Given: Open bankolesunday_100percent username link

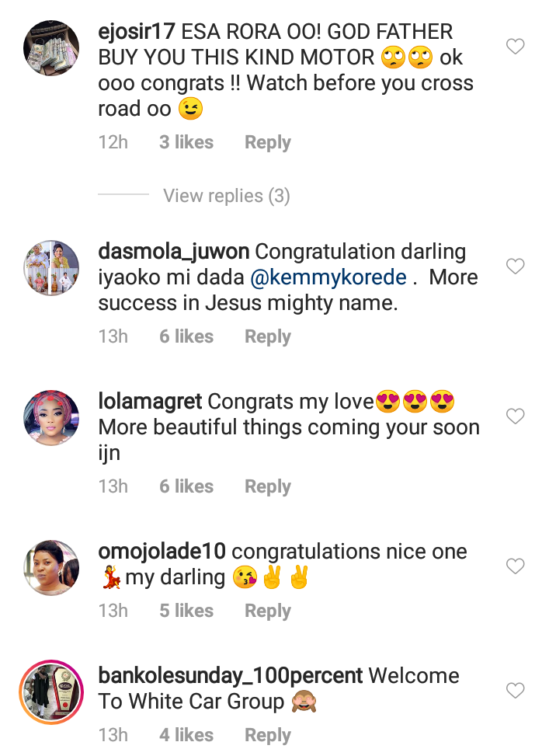Looking at the screenshot, I should pyautogui.click(x=230, y=675).
